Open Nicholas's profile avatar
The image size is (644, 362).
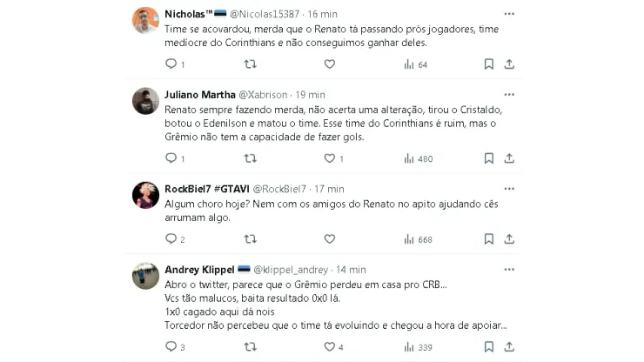click(x=145, y=20)
